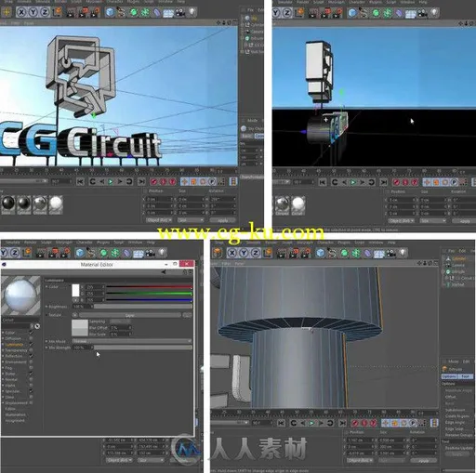Click green subdivision icon in cylinder screenshot toolbar
The image size is (476, 473).
[344, 254]
